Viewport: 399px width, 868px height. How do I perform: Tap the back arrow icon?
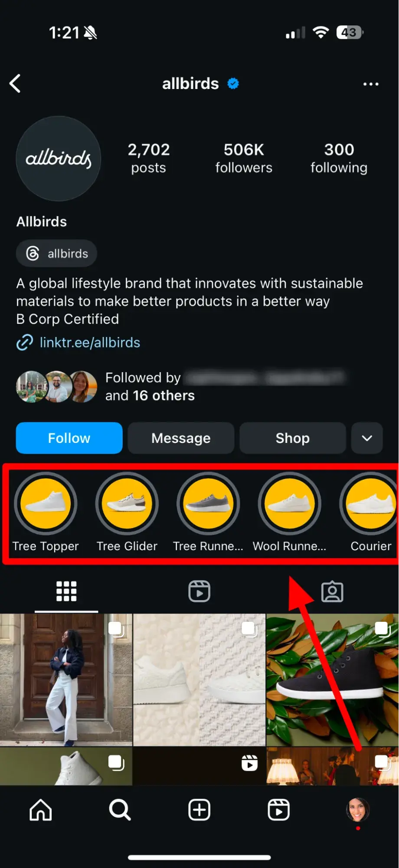16,83
